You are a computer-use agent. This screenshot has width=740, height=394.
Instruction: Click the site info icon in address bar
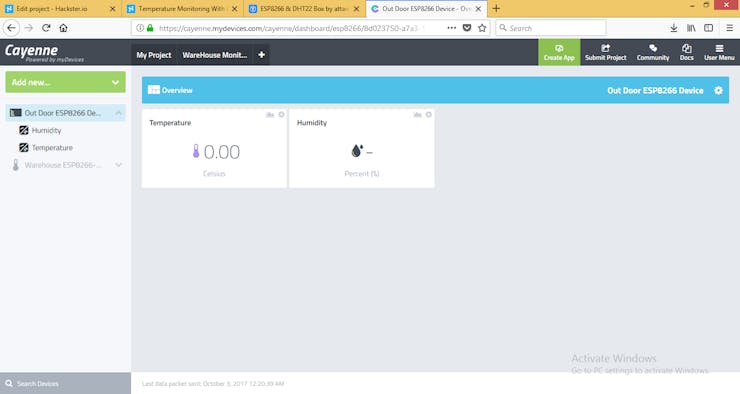(x=140, y=28)
